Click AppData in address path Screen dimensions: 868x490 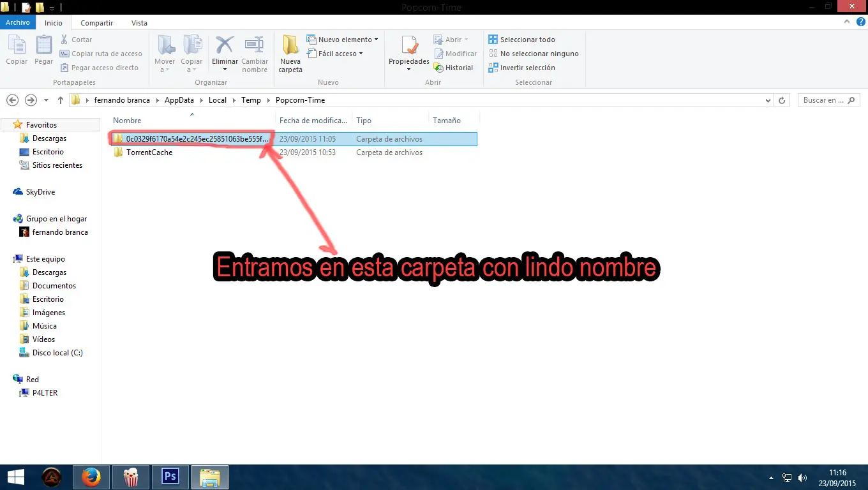pyautogui.click(x=179, y=100)
